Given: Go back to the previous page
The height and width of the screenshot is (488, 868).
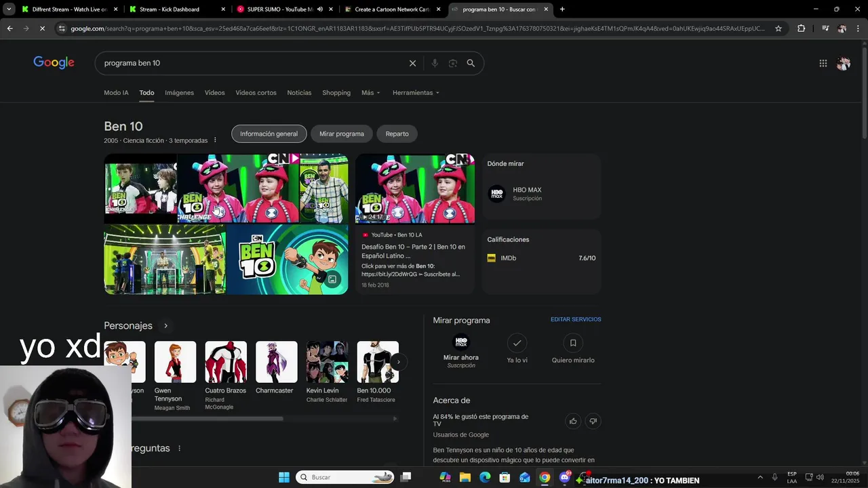Looking at the screenshot, I should tap(9, 28).
